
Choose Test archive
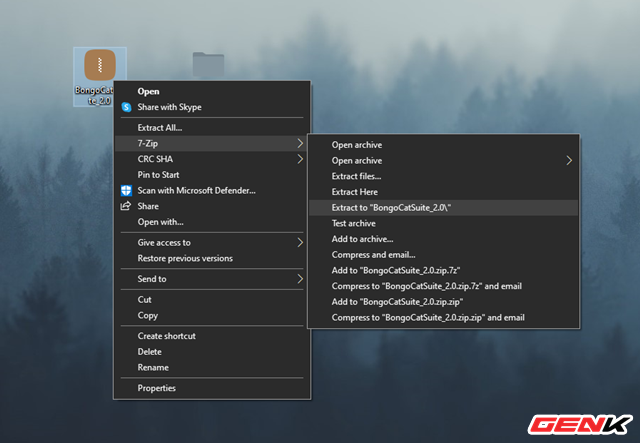[444, 223]
